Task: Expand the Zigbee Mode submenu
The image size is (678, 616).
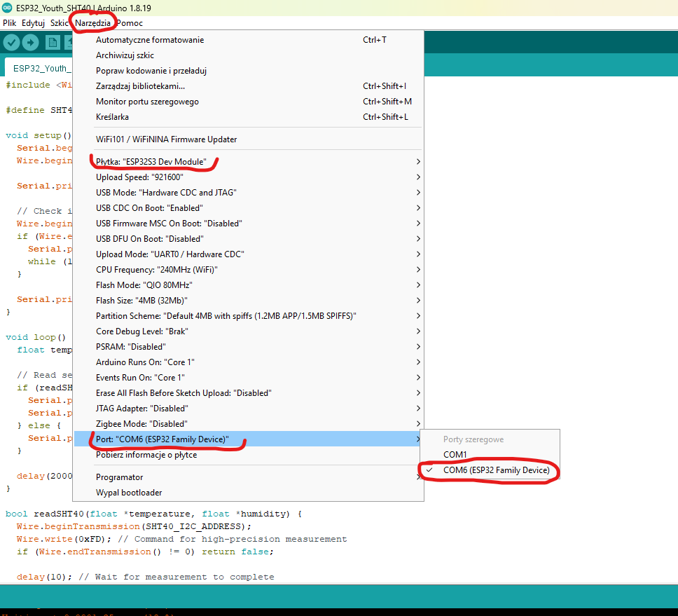Action: click(x=248, y=424)
